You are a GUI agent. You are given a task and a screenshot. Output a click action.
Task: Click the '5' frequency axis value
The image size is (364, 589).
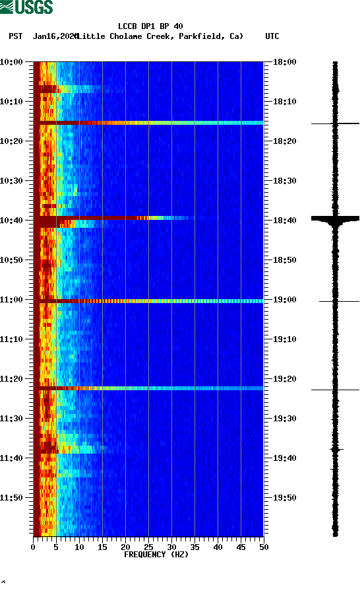56,547
